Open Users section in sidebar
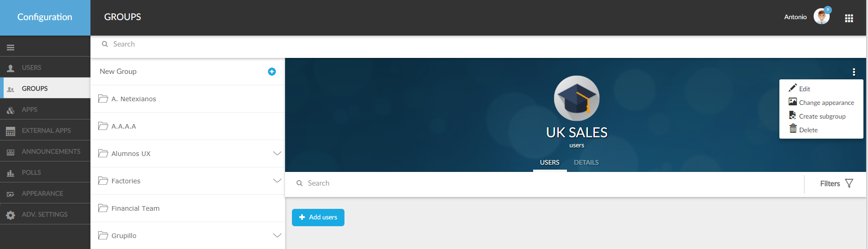868x249 pixels. tap(45, 67)
